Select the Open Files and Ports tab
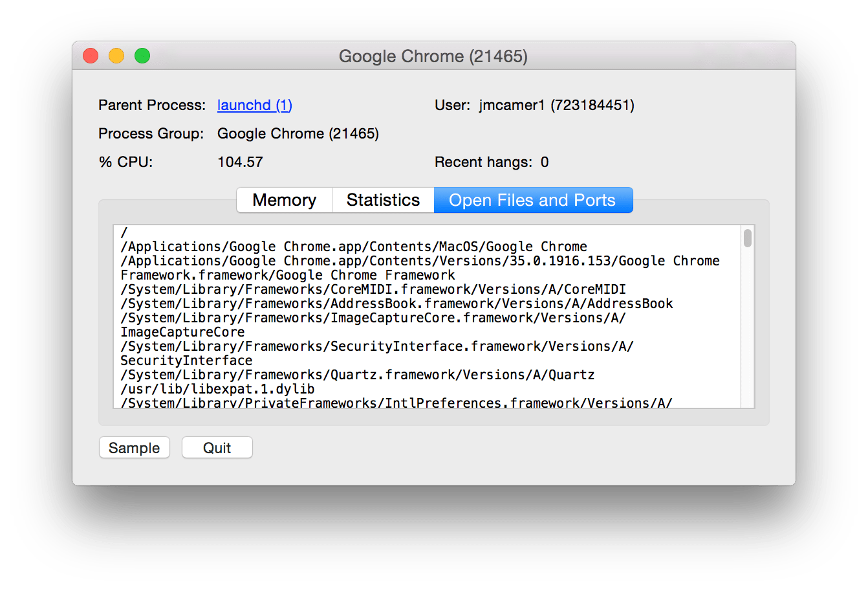This screenshot has height=589, width=868. [x=533, y=200]
